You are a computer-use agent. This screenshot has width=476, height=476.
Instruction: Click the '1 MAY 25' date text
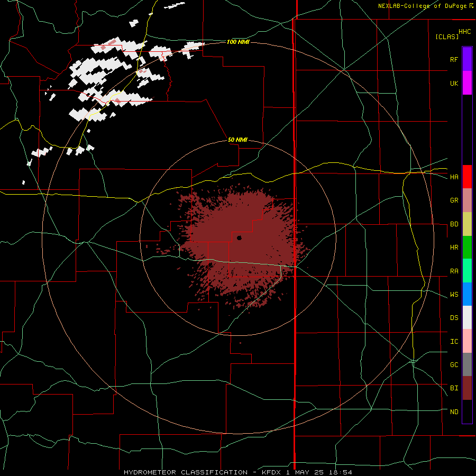click(305, 472)
